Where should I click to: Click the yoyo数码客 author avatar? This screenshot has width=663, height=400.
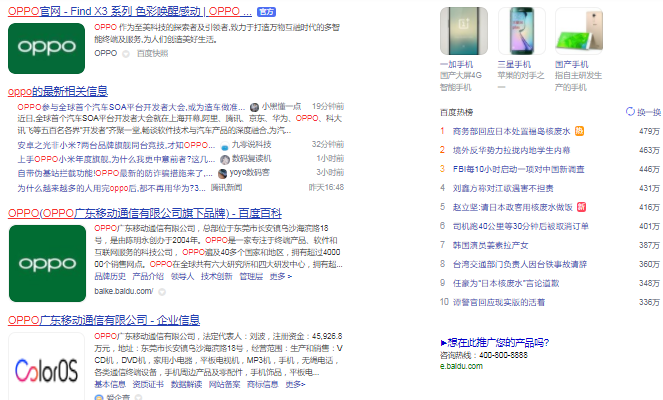(x=222, y=173)
